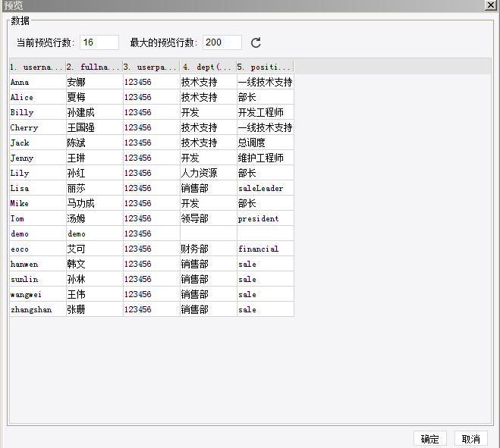The height and width of the screenshot is (448, 500).
Task: Select the position column header
Action: coord(265,67)
